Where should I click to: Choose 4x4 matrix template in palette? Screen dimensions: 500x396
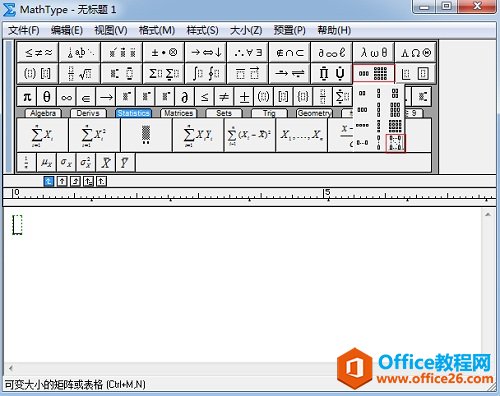pyautogui.click(x=395, y=126)
